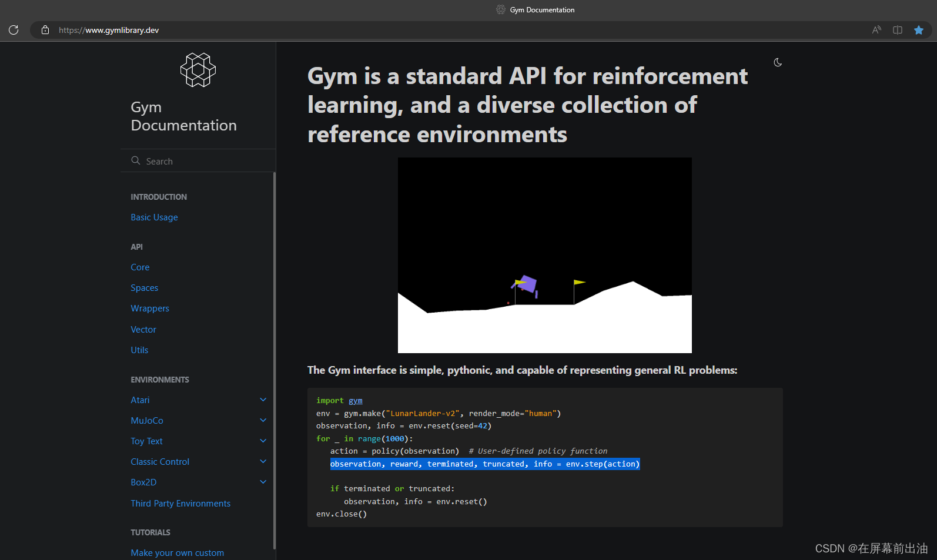This screenshot has width=937, height=560.
Task: Click the Gym Documentation sidebar title
Action: (183, 116)
